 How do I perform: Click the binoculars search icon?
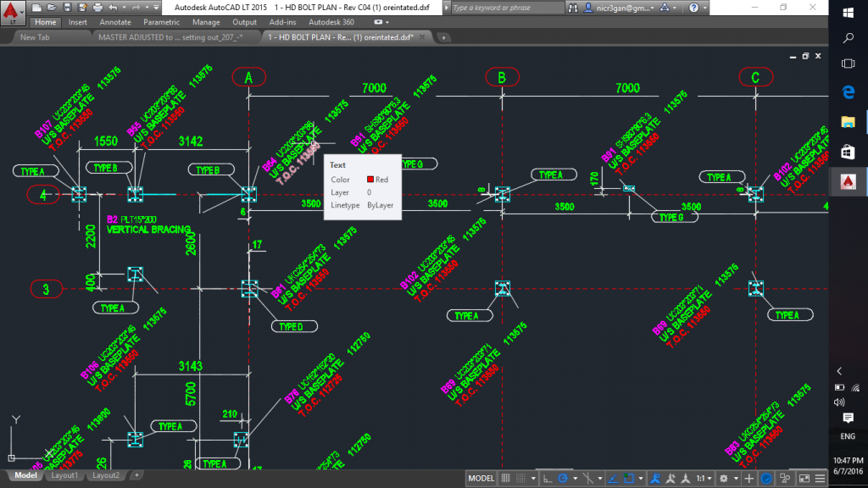pos(571,8)
